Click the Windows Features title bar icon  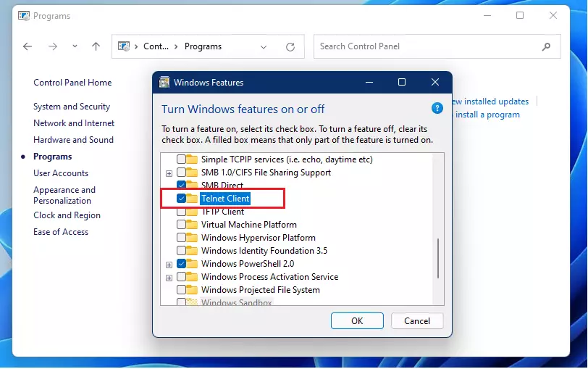(x=164, y=82)
